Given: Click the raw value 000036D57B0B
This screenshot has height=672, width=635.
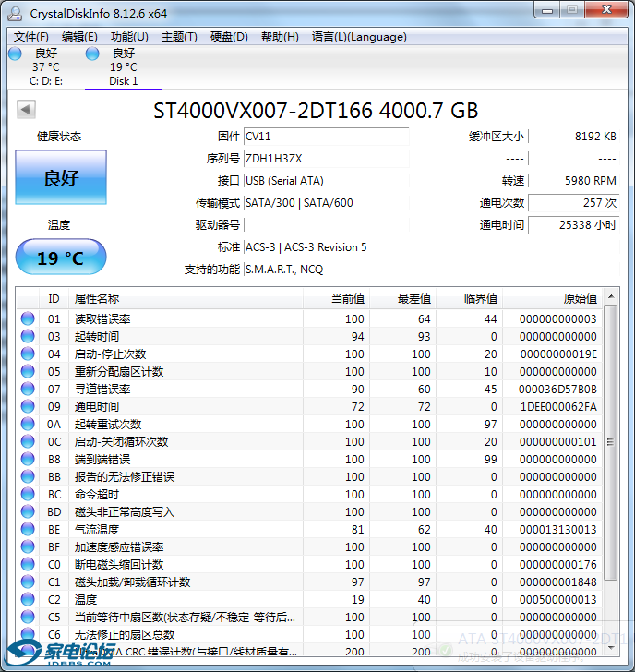Looking at the screenshot, I should pos(557,390).
